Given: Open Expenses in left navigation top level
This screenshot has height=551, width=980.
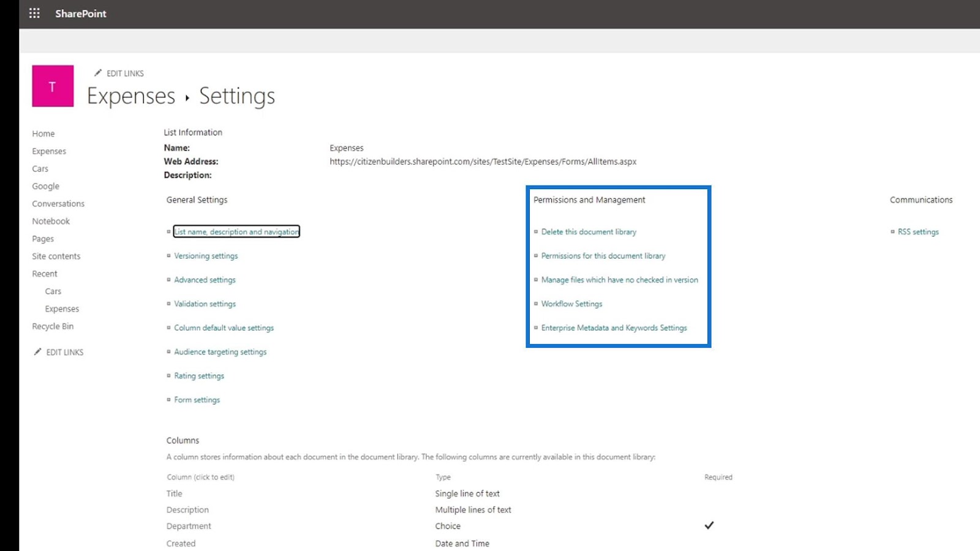Looking at the screenshot, I should 49,151.
